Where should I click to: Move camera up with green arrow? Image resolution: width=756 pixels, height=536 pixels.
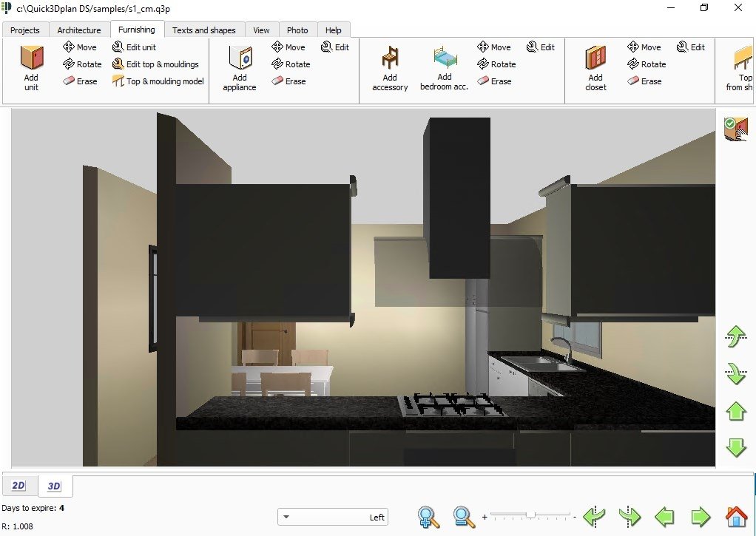(736, 411)
